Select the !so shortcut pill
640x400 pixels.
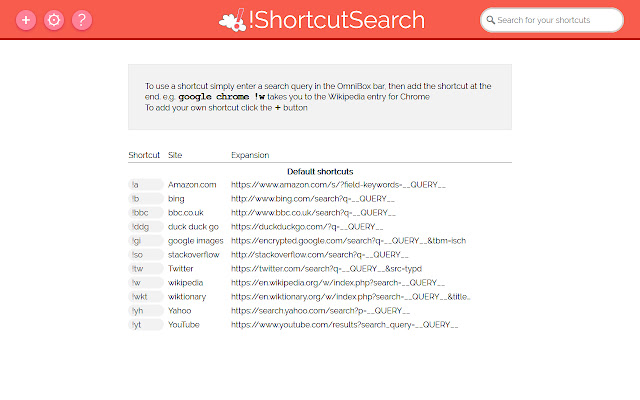pos(146,255)
